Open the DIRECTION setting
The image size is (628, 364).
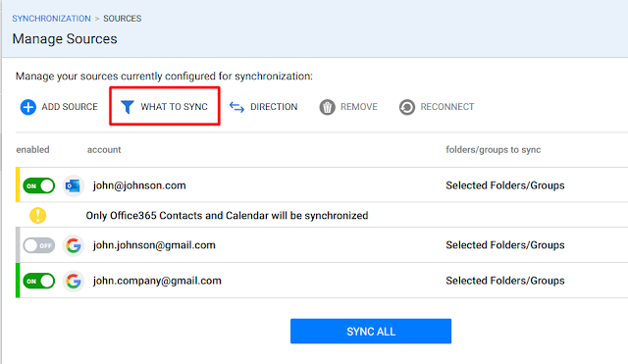tap(274, 107)
